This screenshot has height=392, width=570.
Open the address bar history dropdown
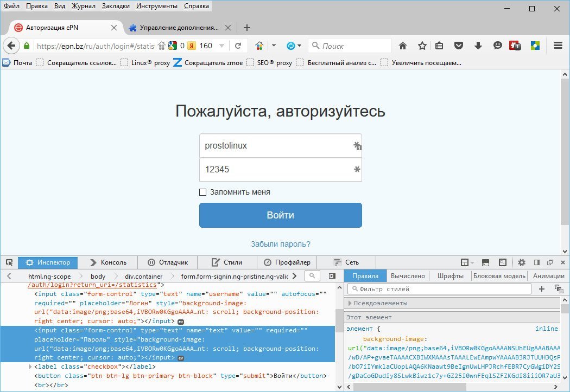click(221, 46)
